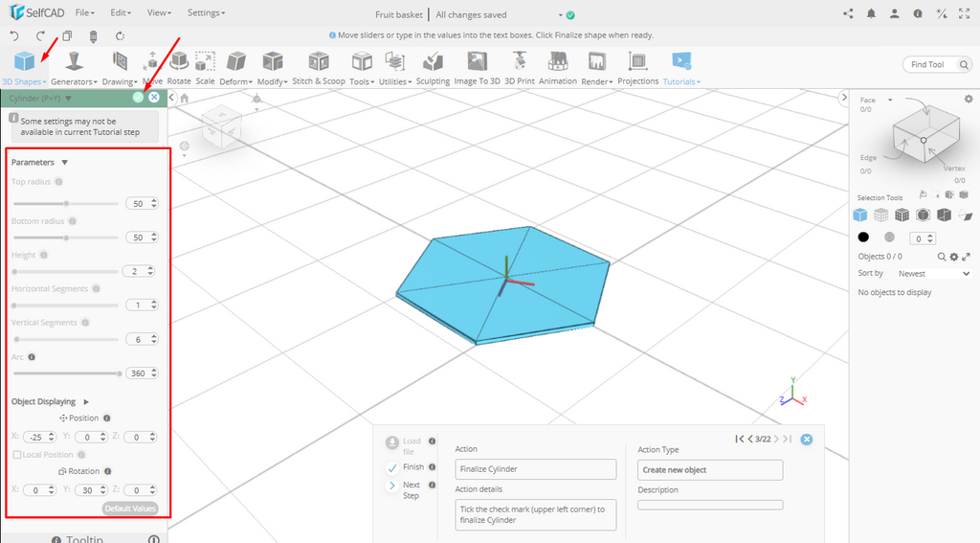980x543 pixels.
Task: Click the Default Values button
Action: coord(130,509)
